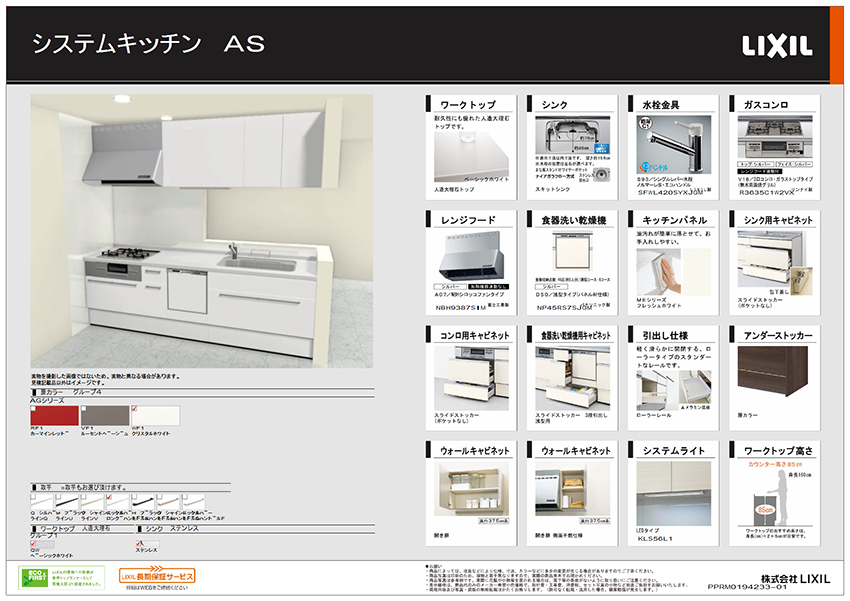This screenshot has height=601, width=850.
Task: Click the document number PPRM0194233-01
Action: click(747, 587)
